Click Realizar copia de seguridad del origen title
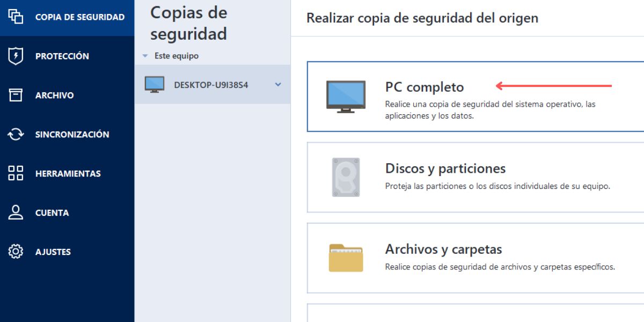 pos(422,18)
